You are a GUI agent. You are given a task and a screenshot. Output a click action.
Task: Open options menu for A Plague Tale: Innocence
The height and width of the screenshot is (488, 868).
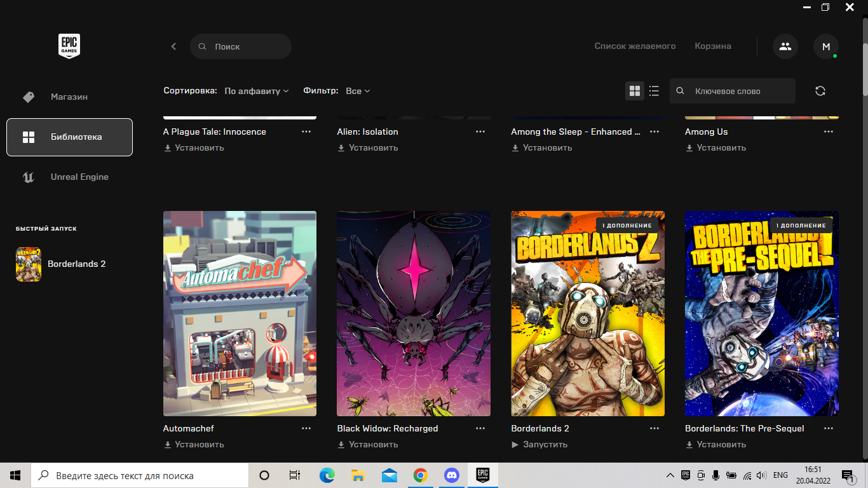click(x=306, y=132)
